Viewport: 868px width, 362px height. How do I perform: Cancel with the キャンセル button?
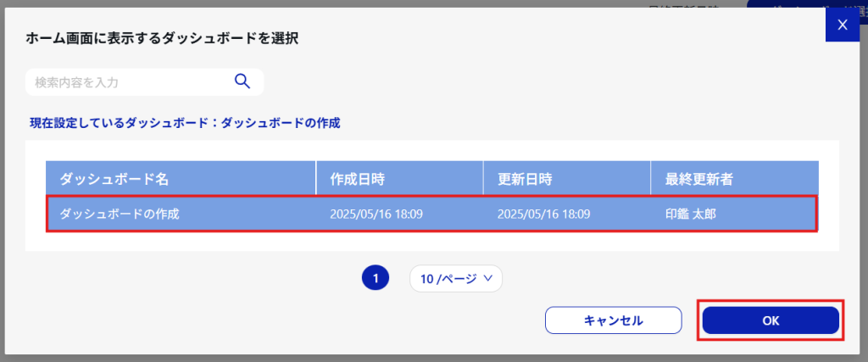pos(614,320)
